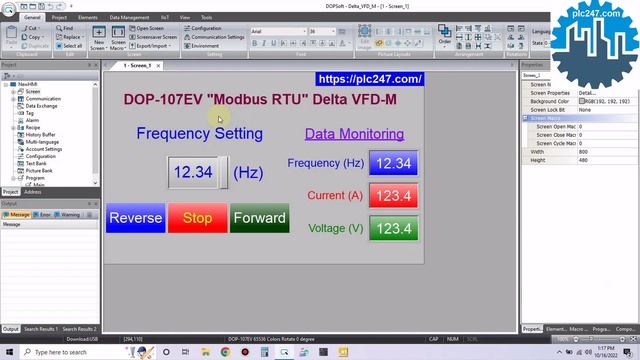Open the font name dropdown showing Arial
The image size is (640, 360).
[304, 31]
